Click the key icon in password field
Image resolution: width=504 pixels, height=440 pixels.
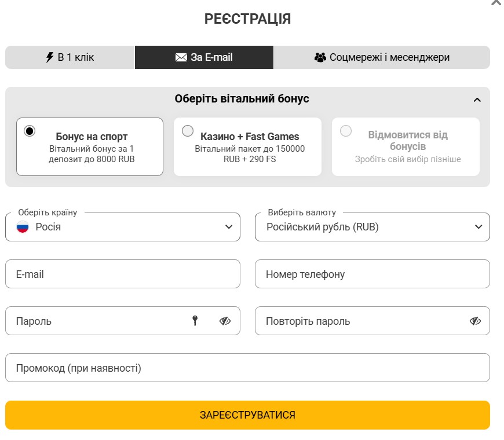(195, 321)
